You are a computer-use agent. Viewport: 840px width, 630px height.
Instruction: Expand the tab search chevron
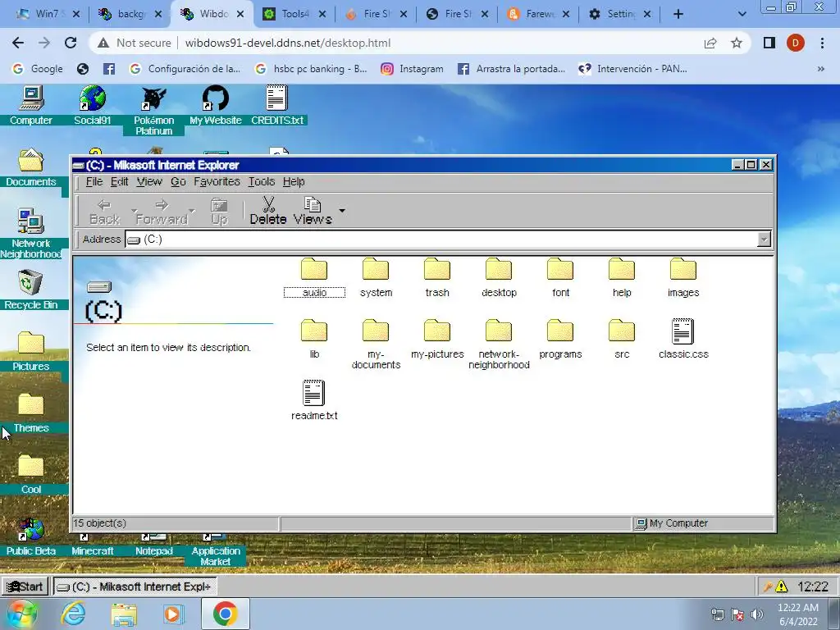pyautogui.click(x=742, y=14)
